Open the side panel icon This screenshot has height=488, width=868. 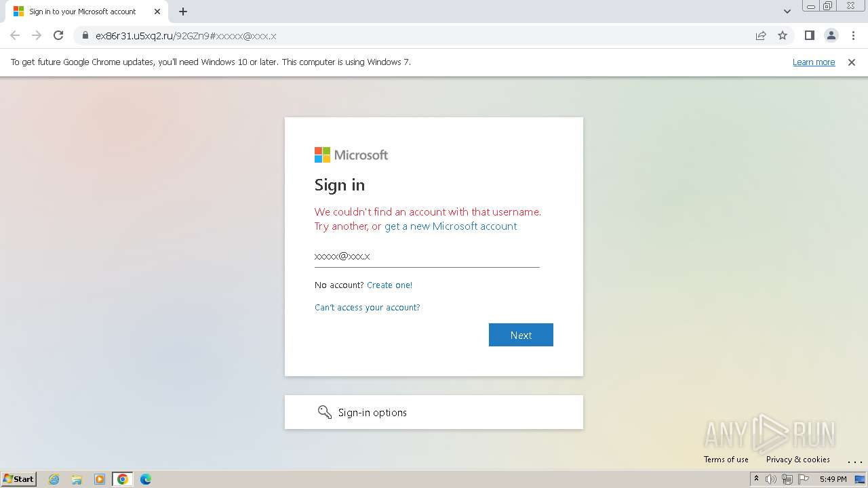pyautogui.click(x=809, y=35)
